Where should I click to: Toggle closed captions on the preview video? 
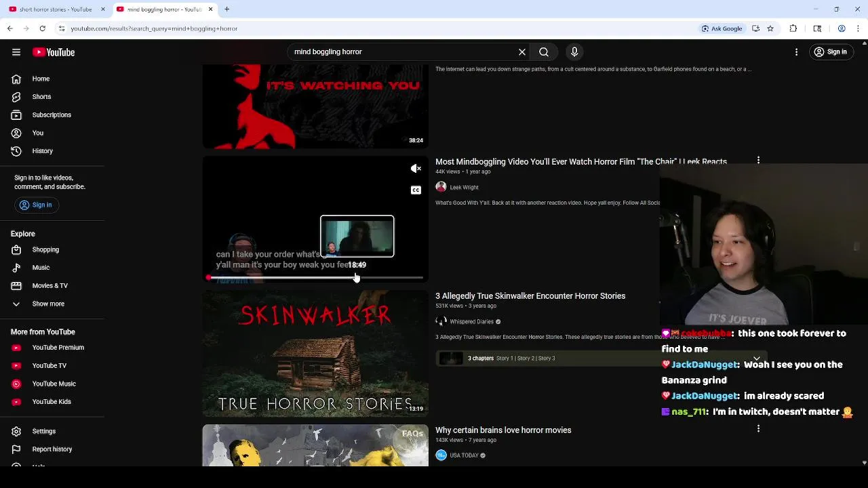click(x=416, y=190)
